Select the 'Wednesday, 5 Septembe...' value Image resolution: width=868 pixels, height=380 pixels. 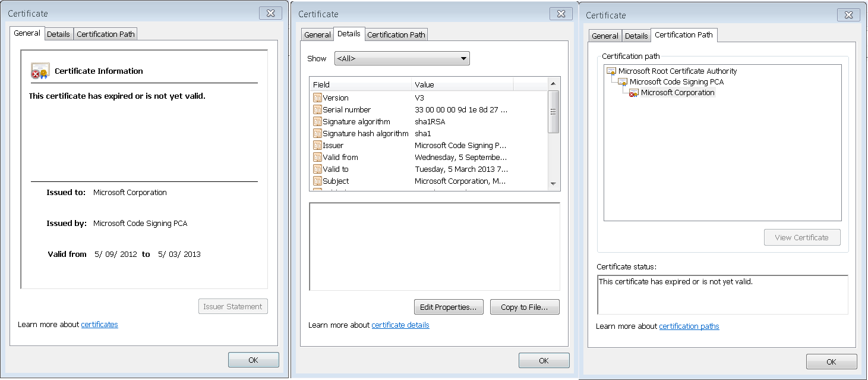pos(461,157)
